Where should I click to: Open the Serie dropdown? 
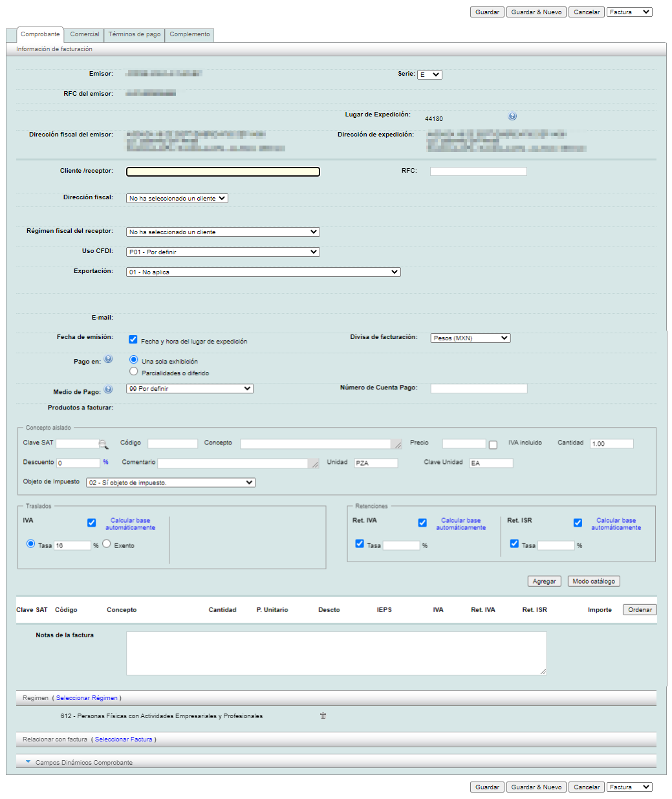pos(429,75)
